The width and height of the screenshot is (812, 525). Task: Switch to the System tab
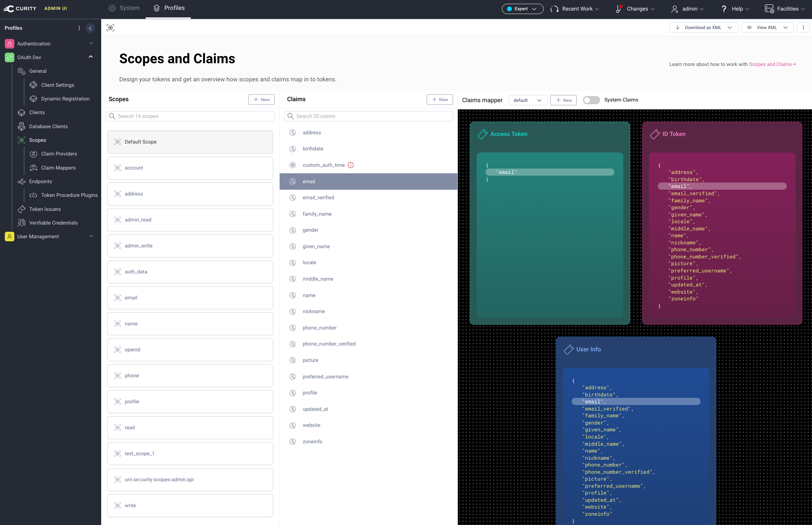coord(124,8)
